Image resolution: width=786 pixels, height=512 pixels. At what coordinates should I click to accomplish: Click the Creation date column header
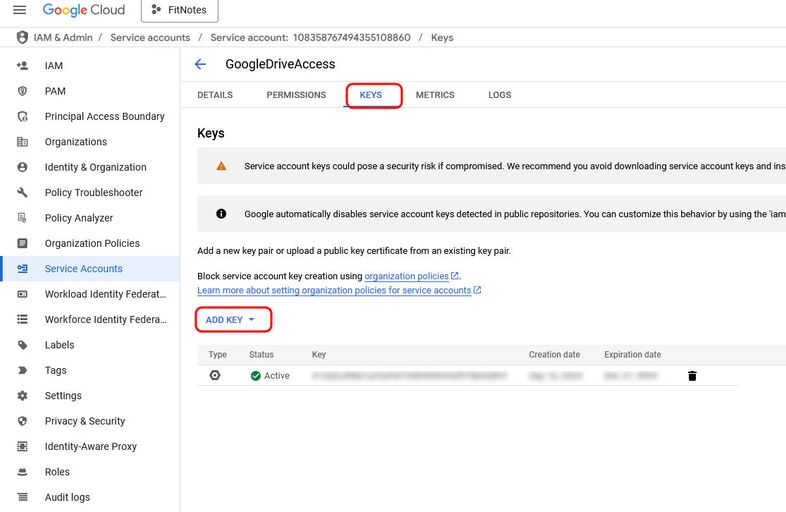(554, 355)
